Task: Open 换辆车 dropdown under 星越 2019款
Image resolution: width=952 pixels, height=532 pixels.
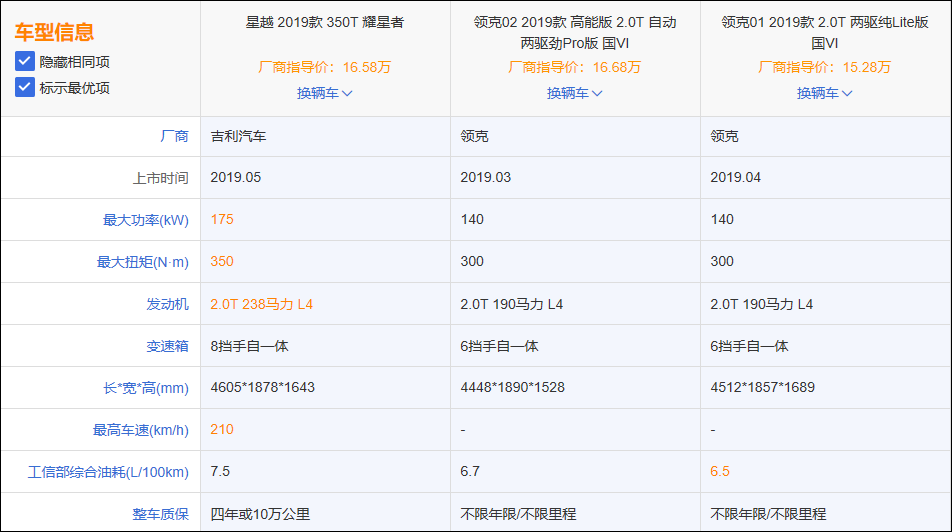Action: coord(325,93)
